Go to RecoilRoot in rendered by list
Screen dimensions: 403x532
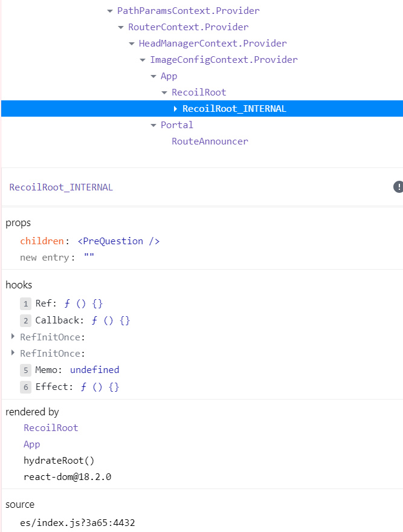click(x=51, y=428)
